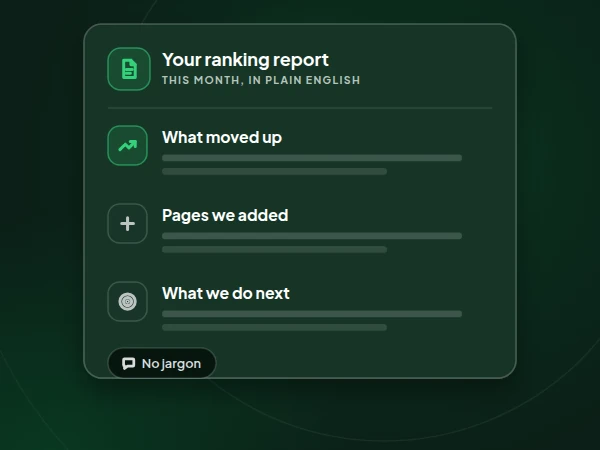Click the document icon beside Your ranking report
The width and height of the screenshot is (600, 450).
tap(129, 69)
